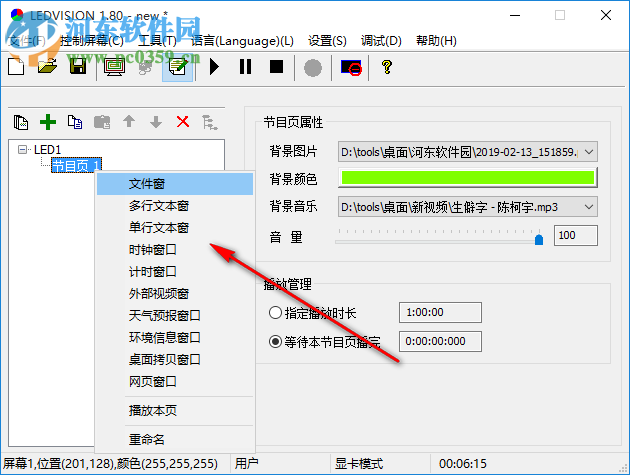Click the new program page icon above the tree
Viewport: 630px width, 475px height.
click(x=20, y=122)
